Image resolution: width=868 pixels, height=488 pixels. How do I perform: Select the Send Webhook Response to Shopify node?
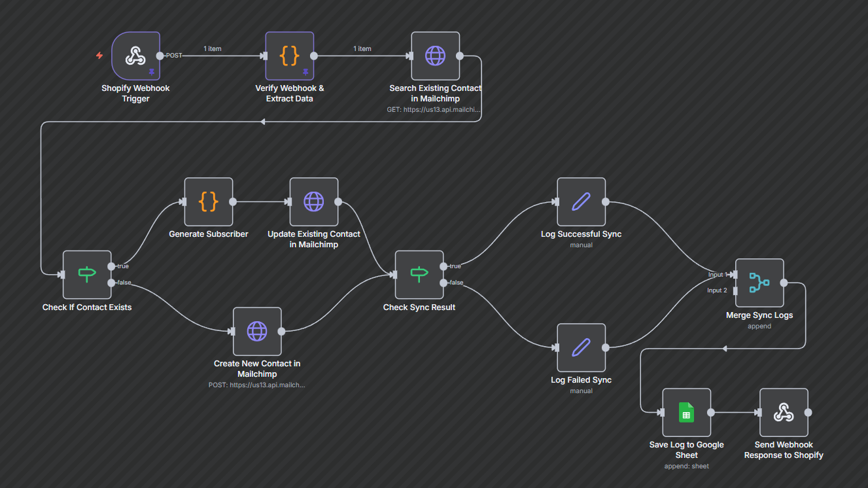pos(784,413)
